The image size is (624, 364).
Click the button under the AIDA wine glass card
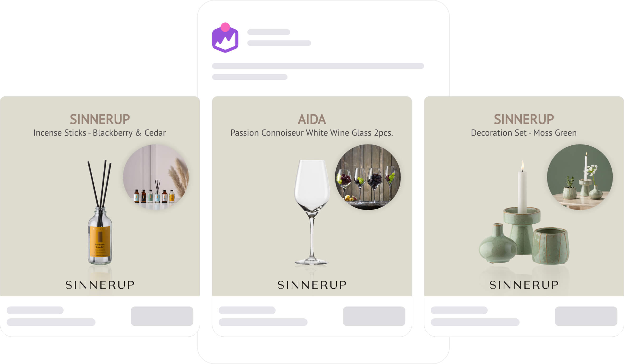click(x=374, y=316)
